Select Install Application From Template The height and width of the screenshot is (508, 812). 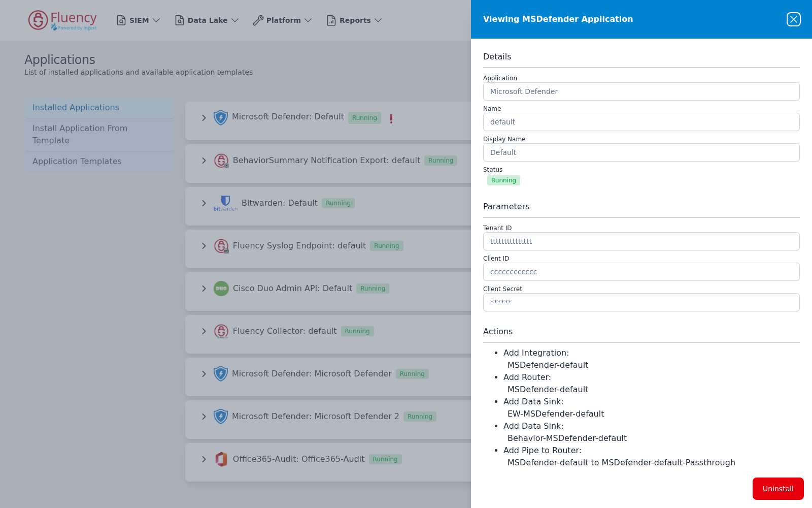(99, 135)
